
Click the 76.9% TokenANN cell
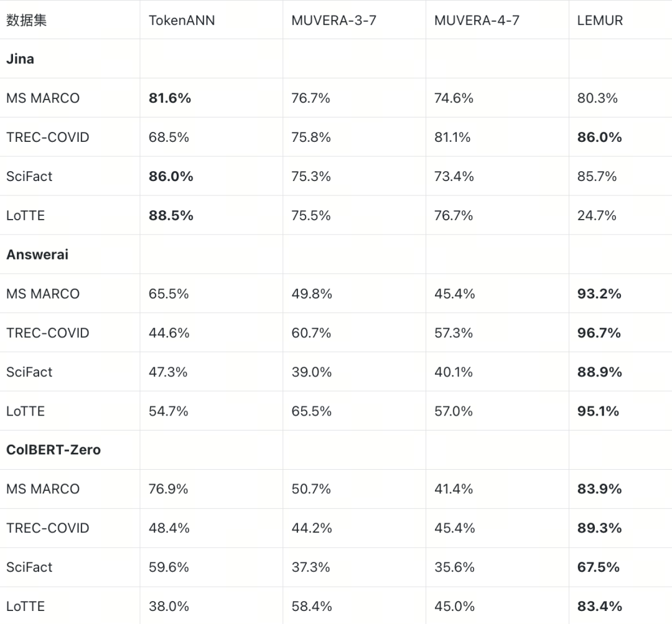[169, 489]
